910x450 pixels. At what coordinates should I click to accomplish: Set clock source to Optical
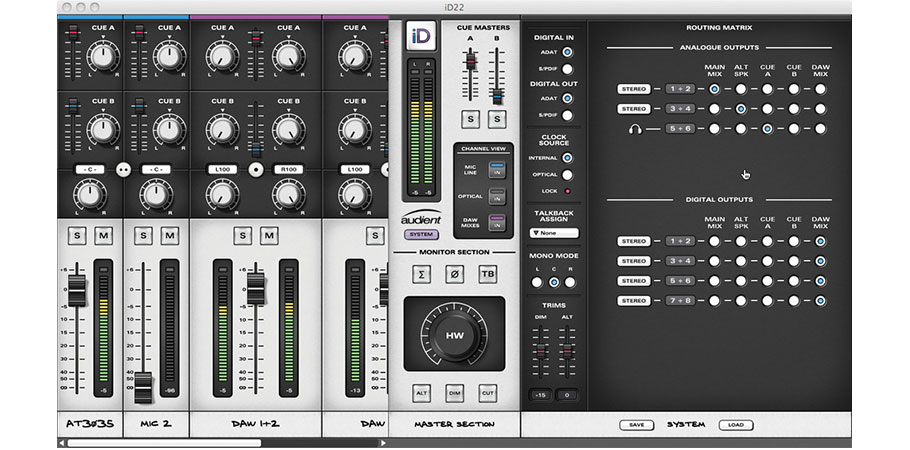pyautogui.click(x=567, y=174)
